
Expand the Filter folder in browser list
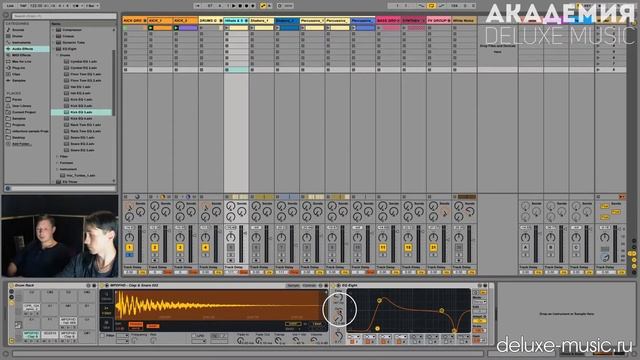click(57, 156)
